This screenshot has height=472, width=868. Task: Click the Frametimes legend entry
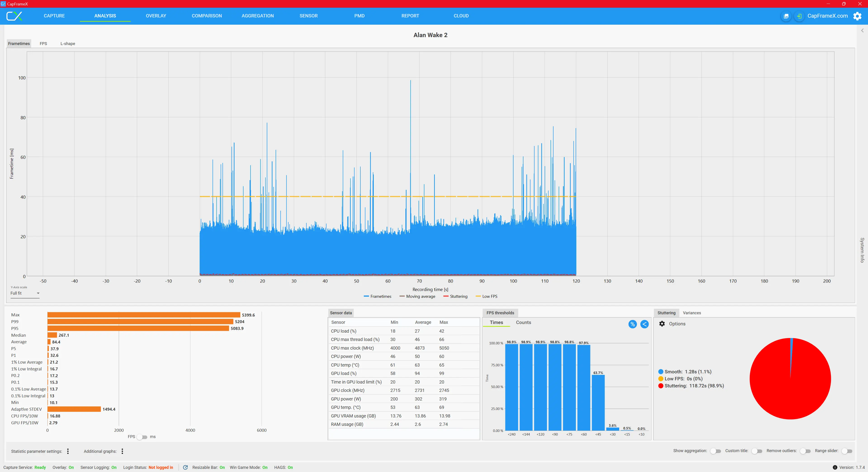click(x=378, y=296)
